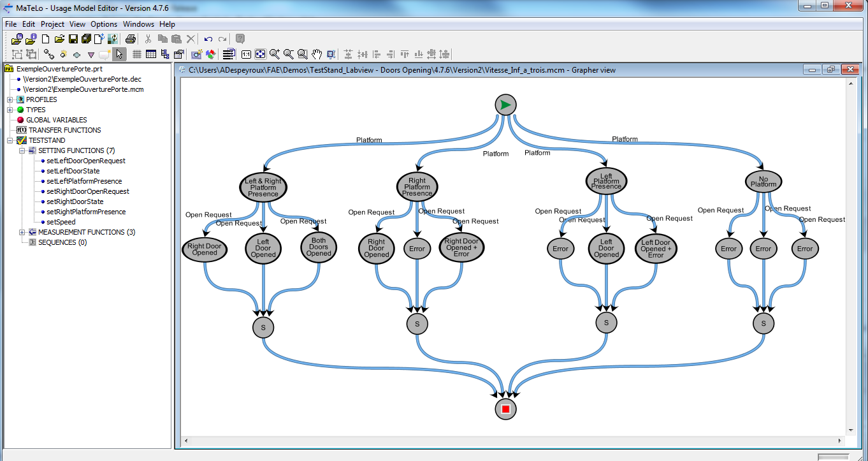Select setSpeed in the tree
Screen dimensions: 868x461
point(61,222)
